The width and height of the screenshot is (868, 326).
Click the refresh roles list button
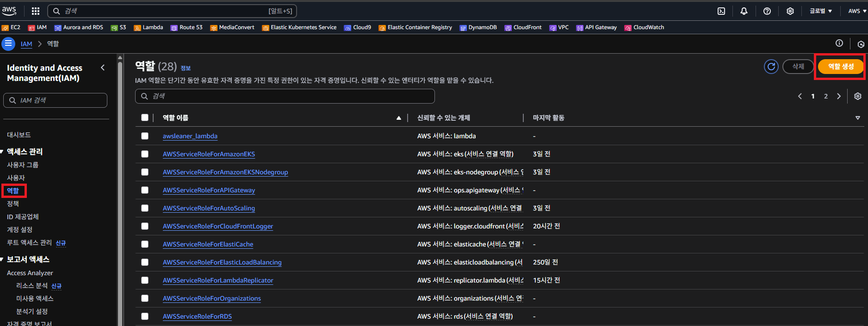tap(771, 67)
